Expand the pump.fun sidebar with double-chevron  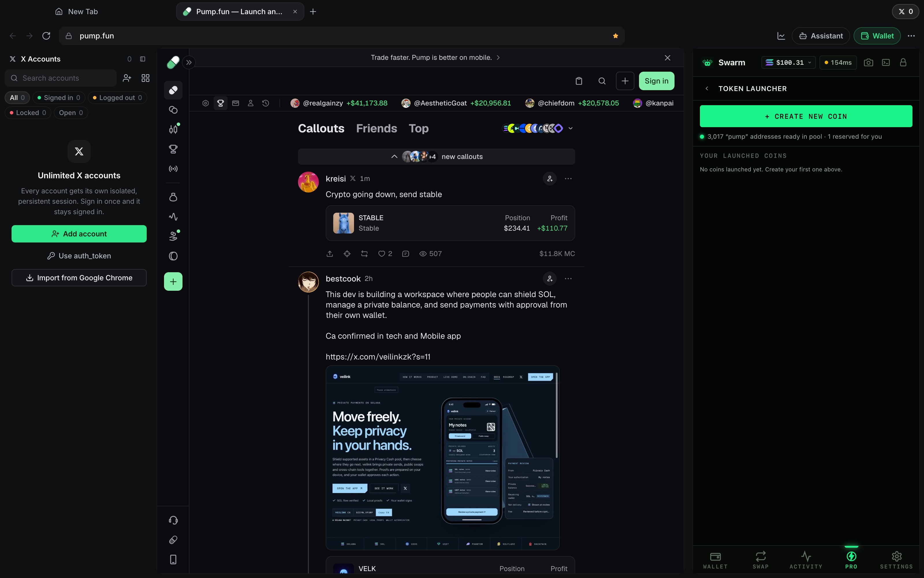coord(189,62)
